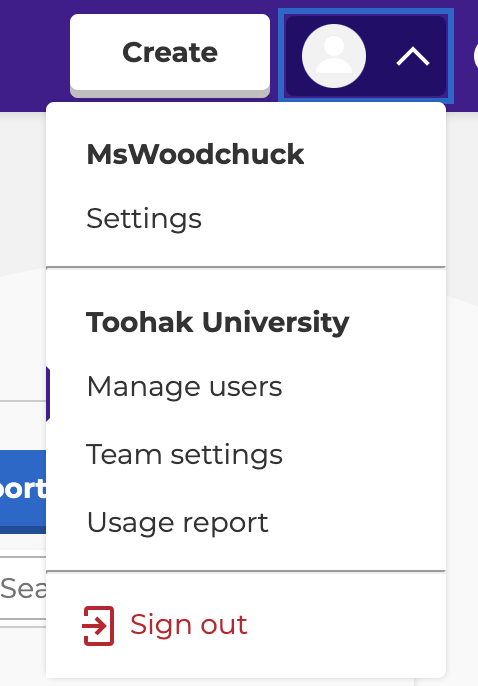Collapse the account menu with the chevron arrow
Image resolution: width=478 pixels, height=686 pixels.
pos(413,57)
